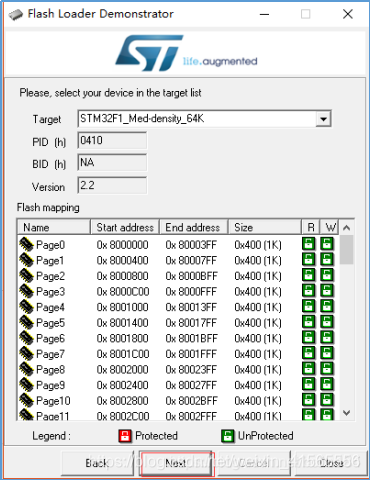Select size 0x400 (1K) of Page5
Screen dimensions: 370x480
pos(258,323)
